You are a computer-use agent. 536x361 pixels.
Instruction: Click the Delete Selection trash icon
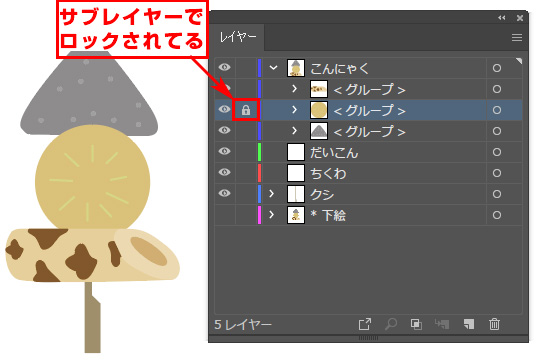(x=494, y=324)
